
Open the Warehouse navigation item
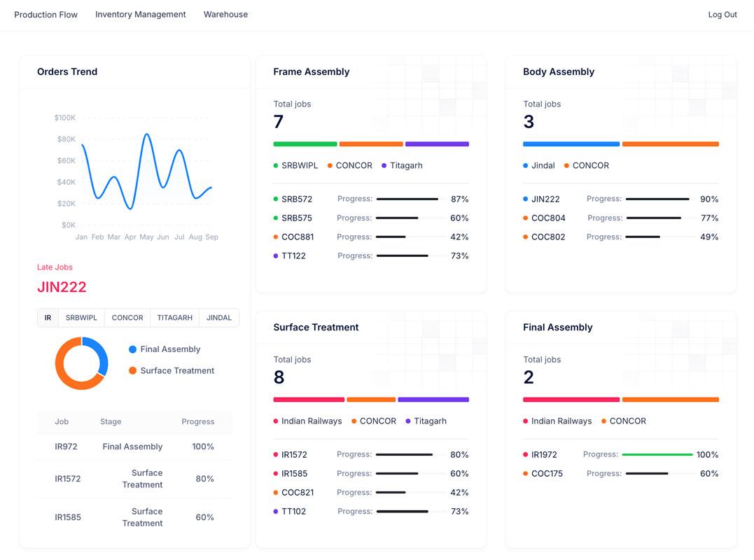click(225, 15)
